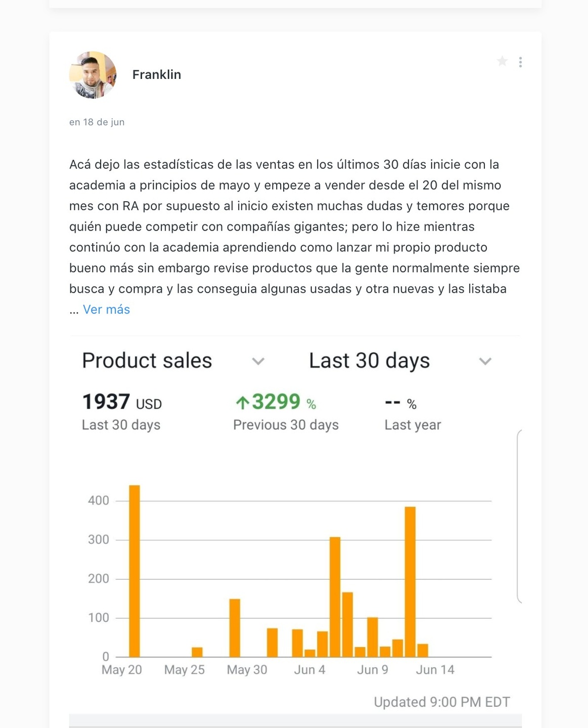Click the green up arrow 3299% indicator

[x=276, y=402]
